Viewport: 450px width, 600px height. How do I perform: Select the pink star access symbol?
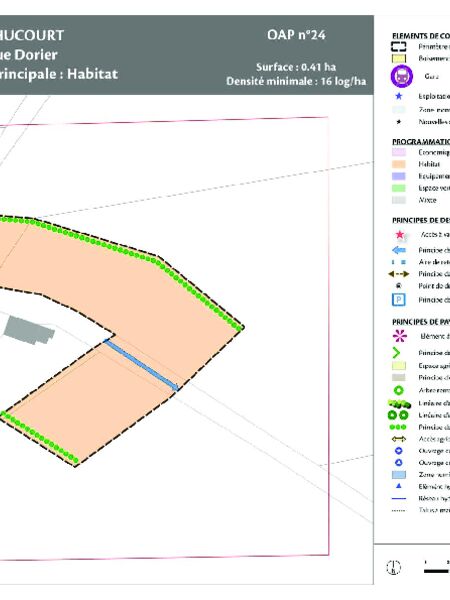(399, 235)
